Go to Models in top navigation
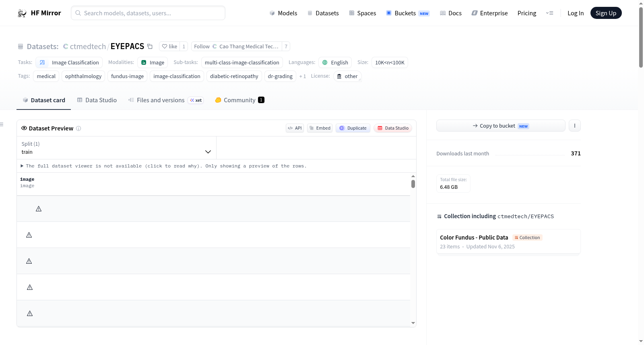 coord(283,13)
